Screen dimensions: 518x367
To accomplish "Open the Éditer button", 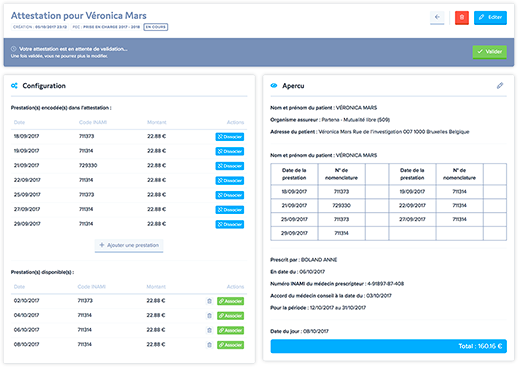I will point(490,17).
